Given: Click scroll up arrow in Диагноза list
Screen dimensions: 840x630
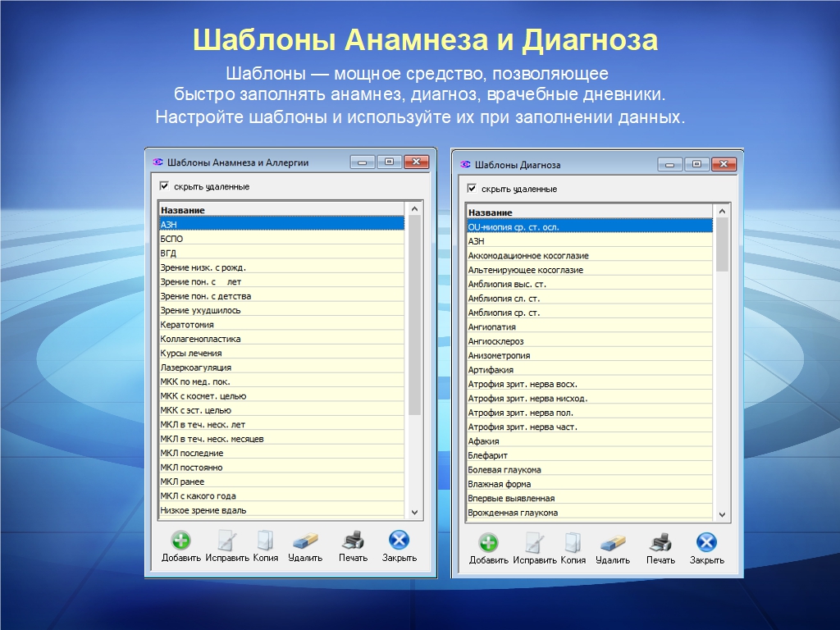Looking at the screenshot, I should 722,212.
